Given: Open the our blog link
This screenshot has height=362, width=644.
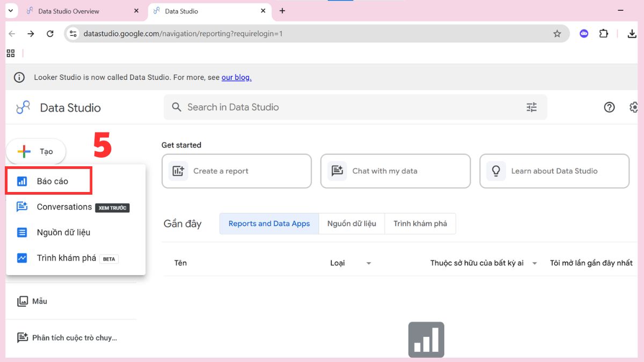Looking at the screenshot, I should [x=237, y=77].
